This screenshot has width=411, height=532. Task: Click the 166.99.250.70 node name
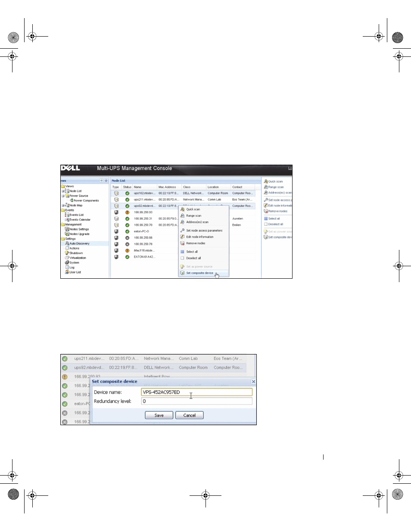[x=143, y=225]
